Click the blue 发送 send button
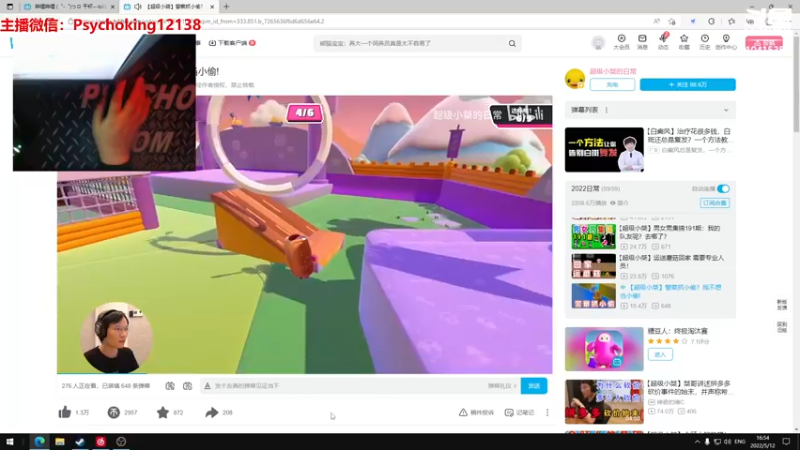800x450 pixels. (x=534, y=386)
